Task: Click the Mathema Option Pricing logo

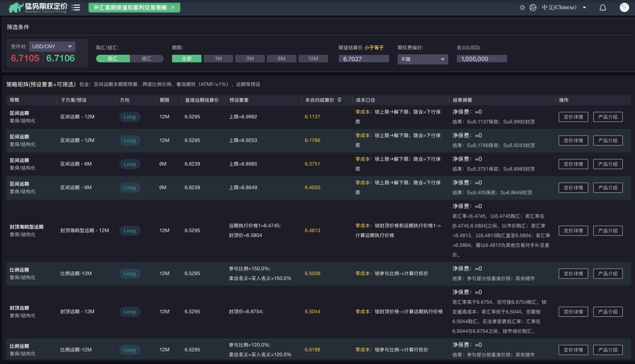Action: [38, 8]
